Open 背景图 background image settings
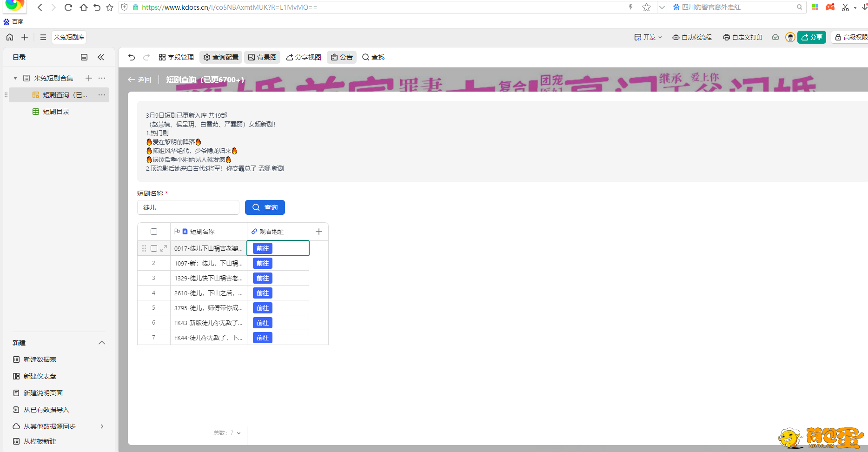868x452 pixels. [262, 57]
